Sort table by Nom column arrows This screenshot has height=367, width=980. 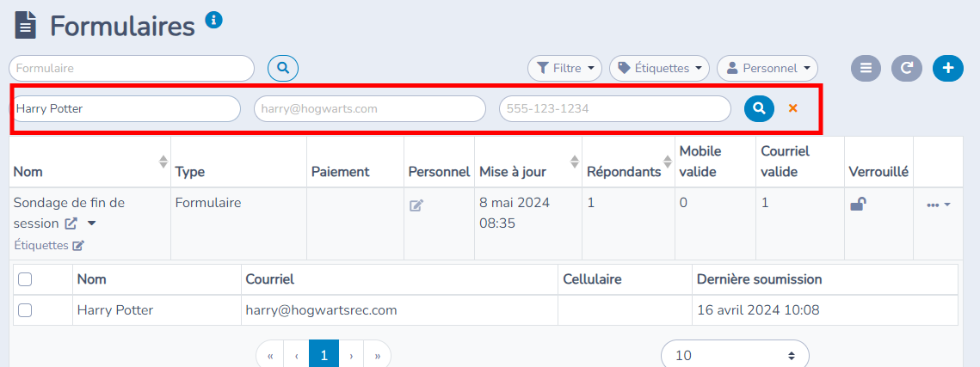coord(163,162)
